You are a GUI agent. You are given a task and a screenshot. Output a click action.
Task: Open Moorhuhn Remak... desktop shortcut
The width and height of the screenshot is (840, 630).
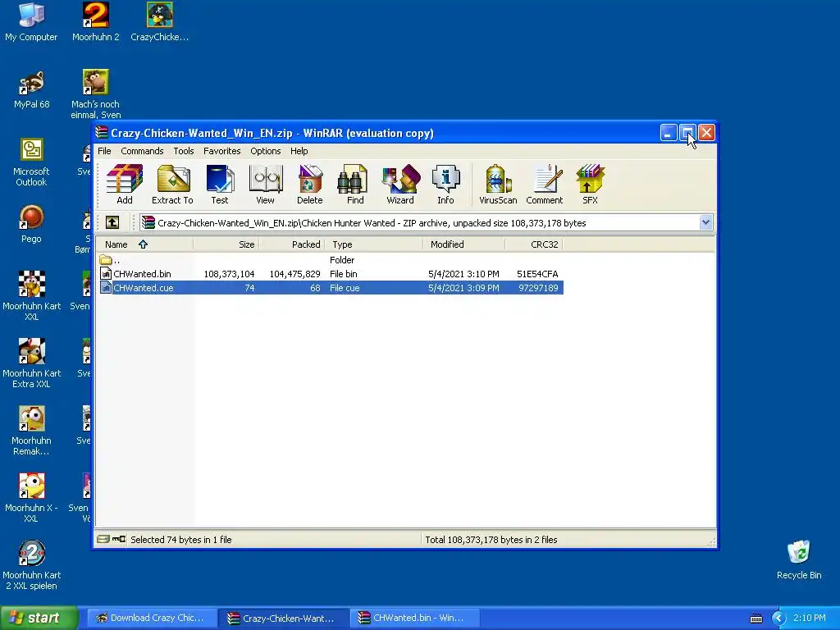pyautogui.click(x=32, y=431)
